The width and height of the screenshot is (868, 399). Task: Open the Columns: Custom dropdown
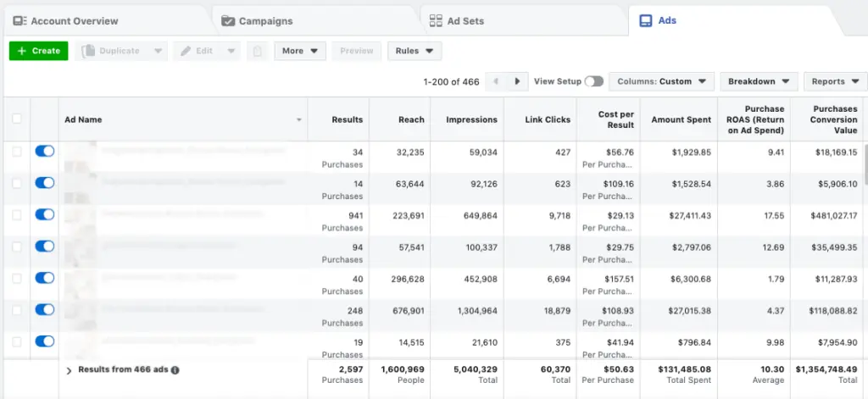click(x=660, y=81)
